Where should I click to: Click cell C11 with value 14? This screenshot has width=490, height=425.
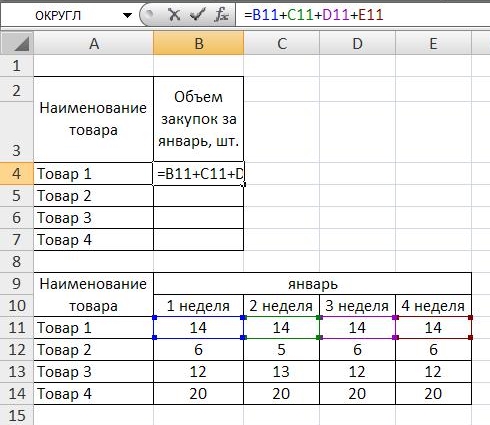coord(281,328)
